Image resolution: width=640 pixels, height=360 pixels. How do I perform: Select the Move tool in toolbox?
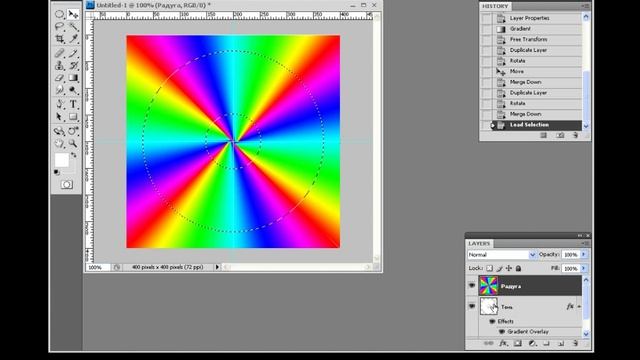pyautogui.click(x=73, y=15)
